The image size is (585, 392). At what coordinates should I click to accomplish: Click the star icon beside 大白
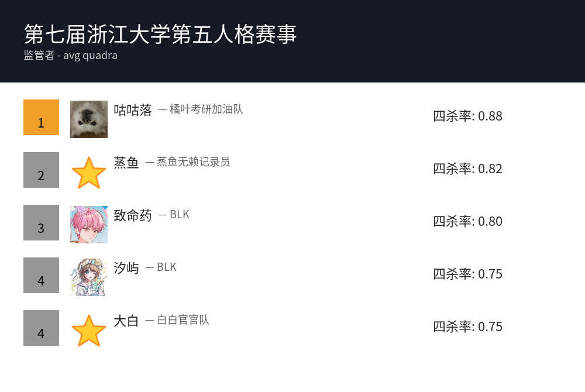point(89,331)
